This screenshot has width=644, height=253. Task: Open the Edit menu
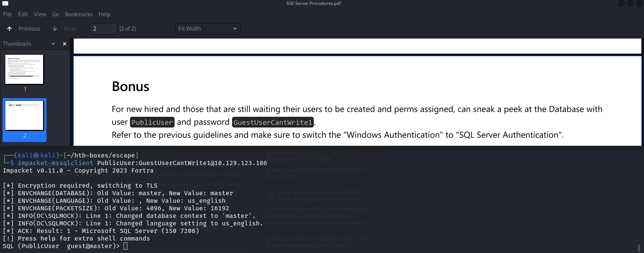(23, 14)
